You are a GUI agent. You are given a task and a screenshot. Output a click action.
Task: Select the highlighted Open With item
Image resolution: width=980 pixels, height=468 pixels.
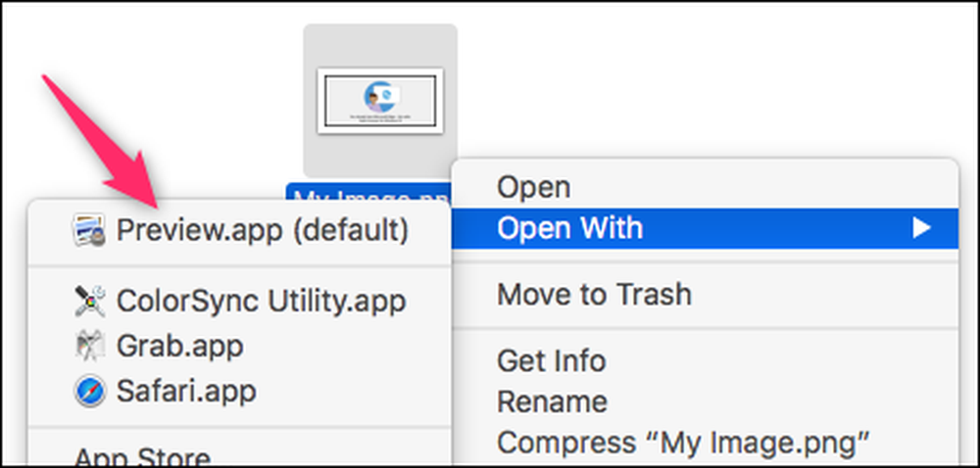point(705,228)
